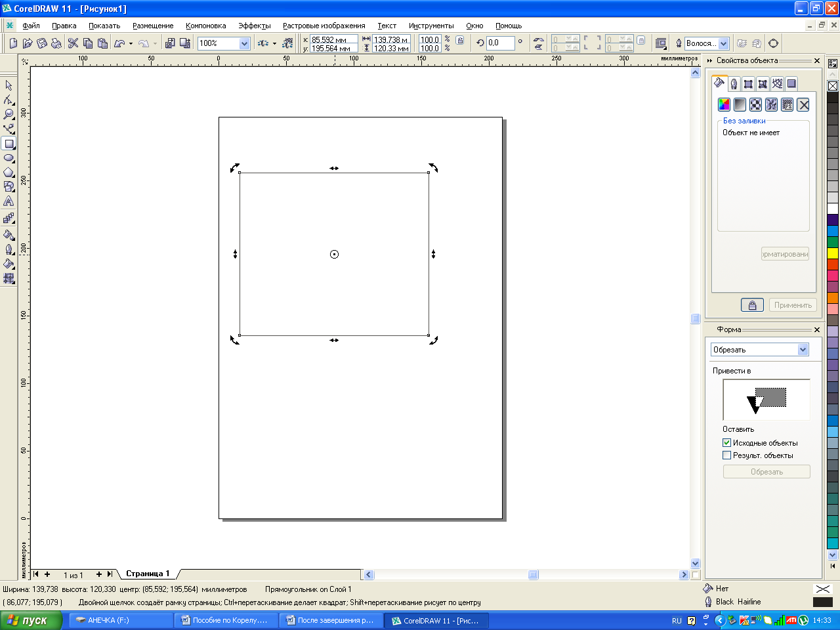Click the New document icon

(13, 43)
